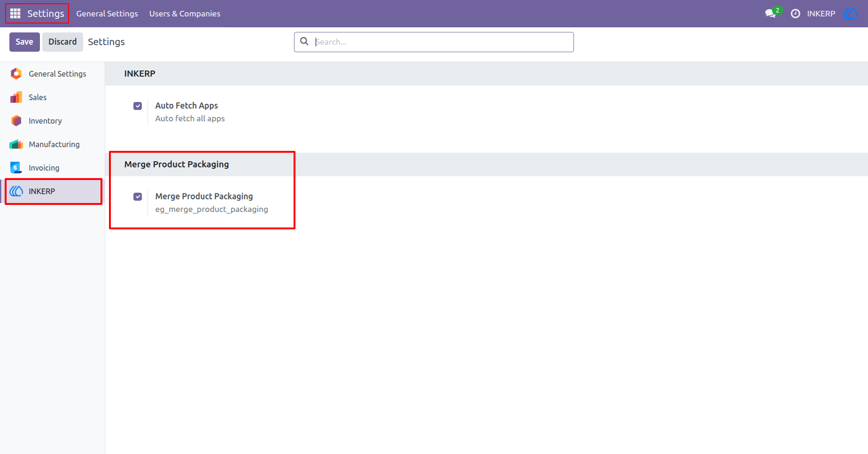Discard the settings changes
This screenshot has height=454, width=868.
coord(62,42)
